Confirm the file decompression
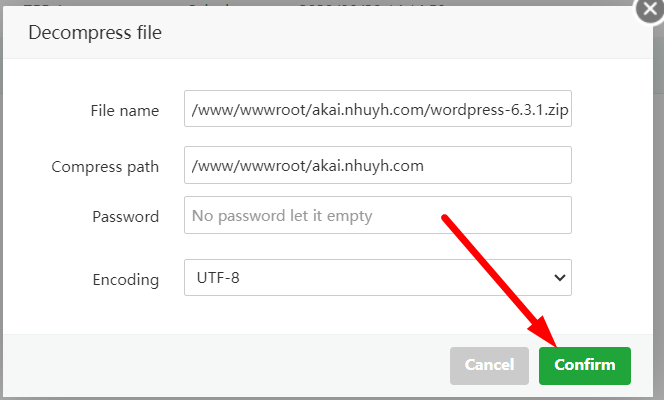Viewport: 664px width, 400px height. click(x=585, y=366)
